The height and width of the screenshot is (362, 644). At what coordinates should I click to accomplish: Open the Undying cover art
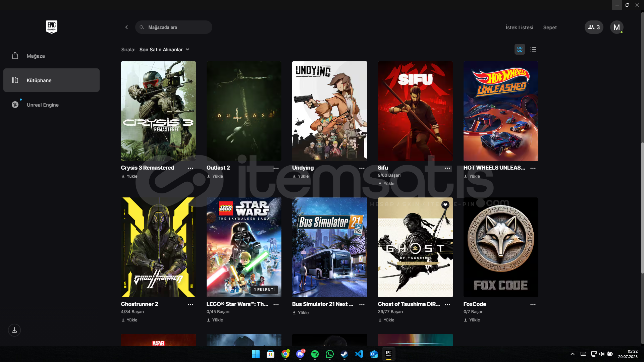(330, 111)
